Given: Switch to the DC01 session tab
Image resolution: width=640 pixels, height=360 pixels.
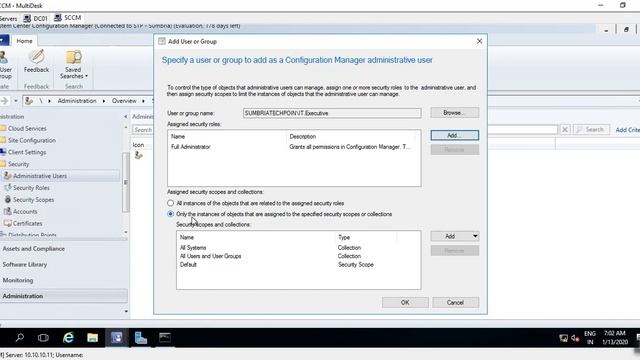Looking at the screenshot, I should tap(36, 18).
